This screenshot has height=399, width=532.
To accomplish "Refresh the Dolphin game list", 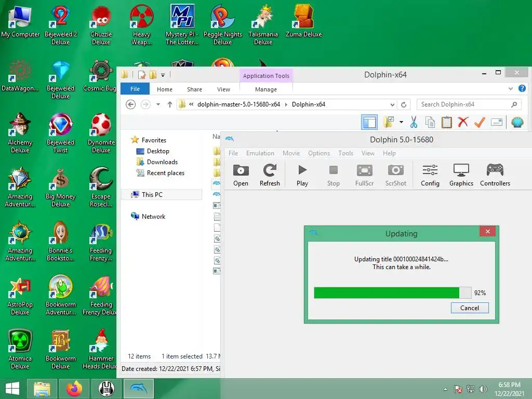I will click(270, 175).
